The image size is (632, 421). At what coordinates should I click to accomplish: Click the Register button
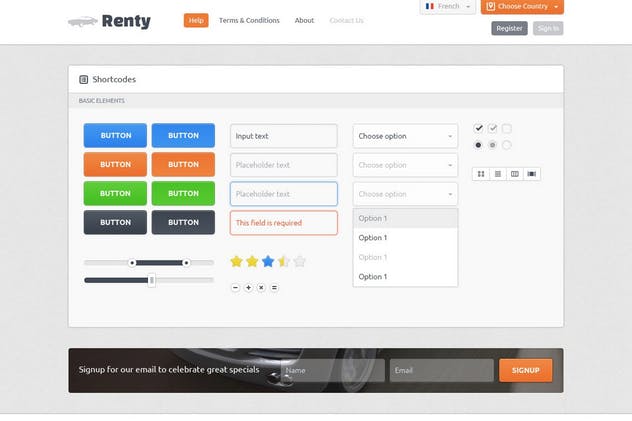[x=509, y=28]
